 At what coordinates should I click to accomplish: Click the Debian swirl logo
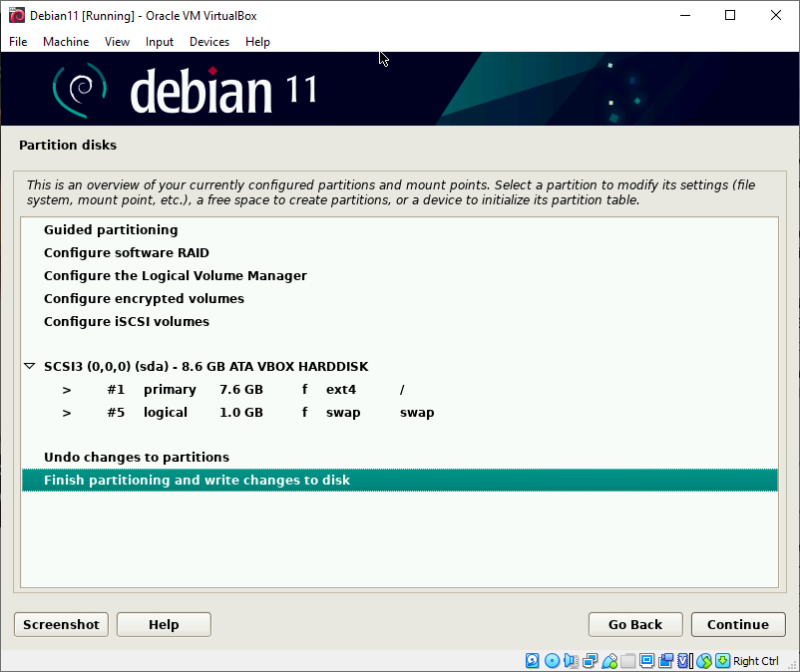click(x=80, y=90)
